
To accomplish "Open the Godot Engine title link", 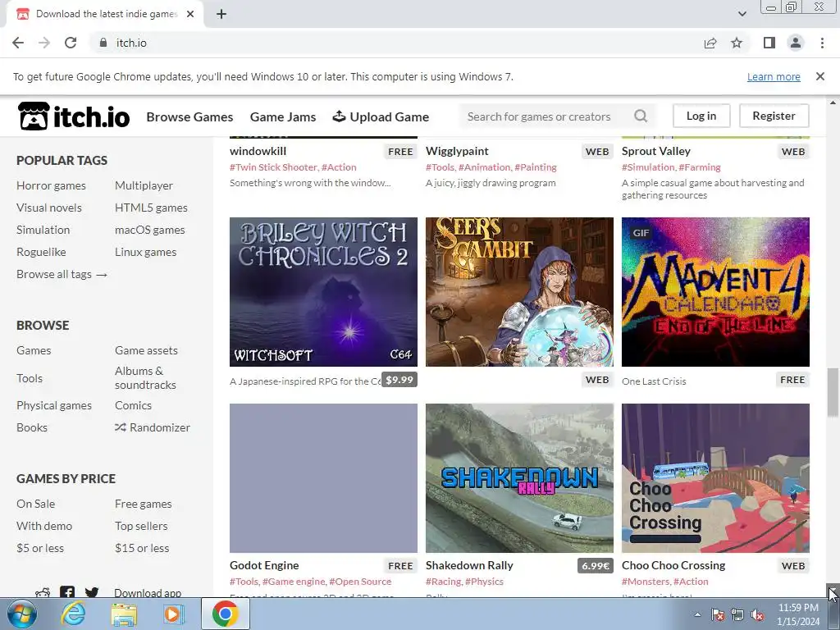I will (264, 565).
